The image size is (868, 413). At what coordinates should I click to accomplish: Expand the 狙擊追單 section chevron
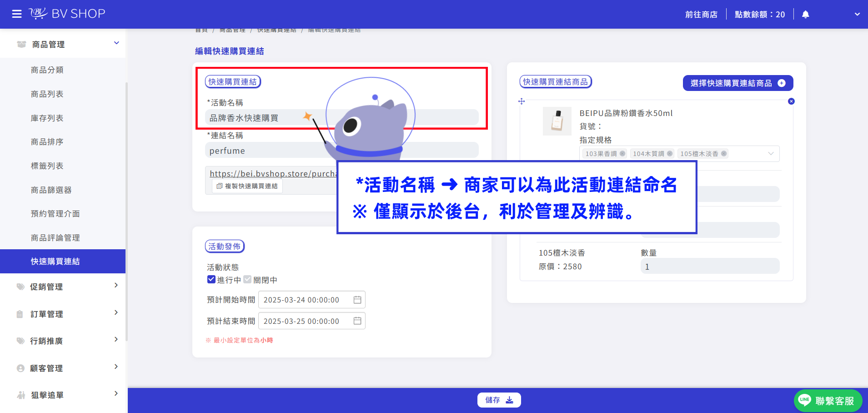116,393
